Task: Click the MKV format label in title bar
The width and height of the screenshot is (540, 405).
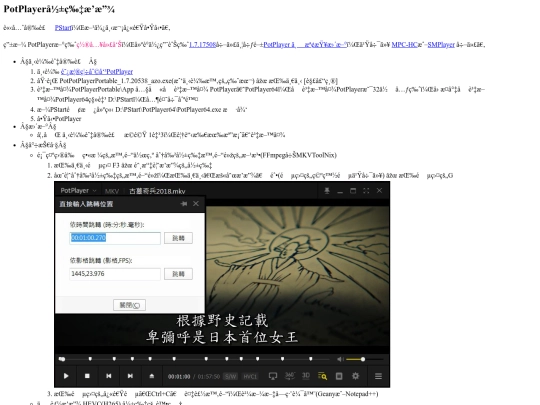Action: tap(112, 191)
